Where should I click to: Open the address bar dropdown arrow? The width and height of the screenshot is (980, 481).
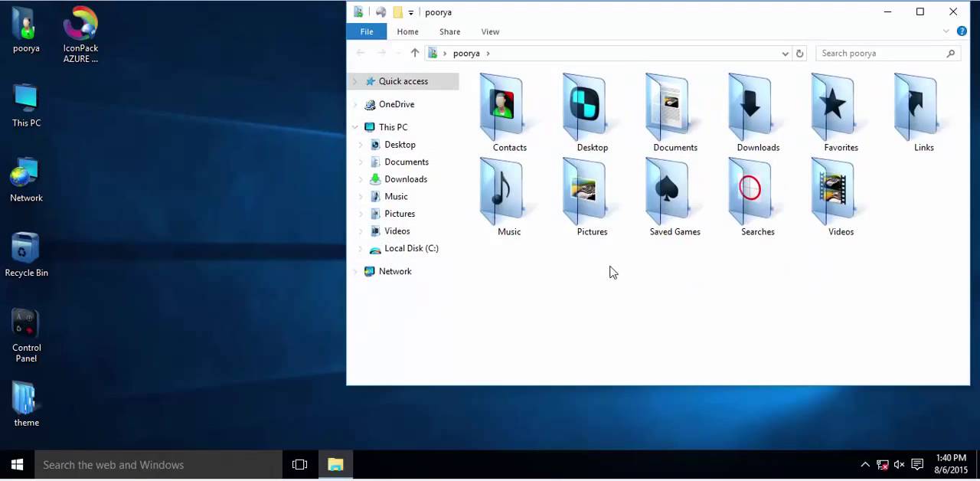pos(784,53)
